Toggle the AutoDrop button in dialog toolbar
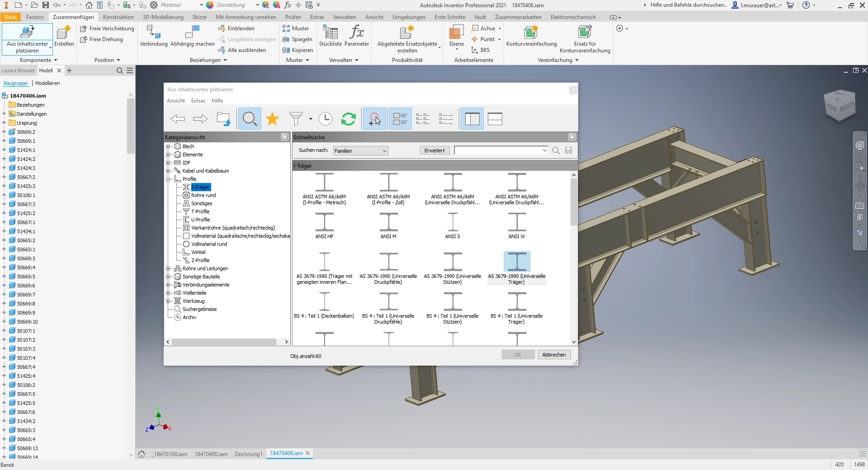 click(x=374, y=119)
